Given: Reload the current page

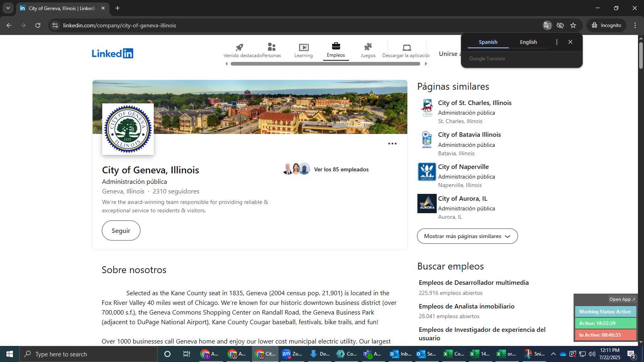Looking at the screenshot, I should click(x=38, y=25).
